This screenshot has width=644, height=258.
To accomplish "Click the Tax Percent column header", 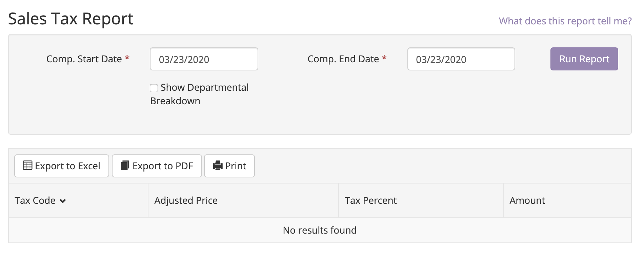I will (370, 200).
